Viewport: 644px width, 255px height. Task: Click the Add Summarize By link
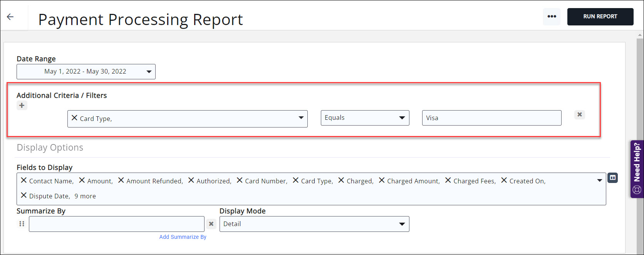click(x=183, y=237)
